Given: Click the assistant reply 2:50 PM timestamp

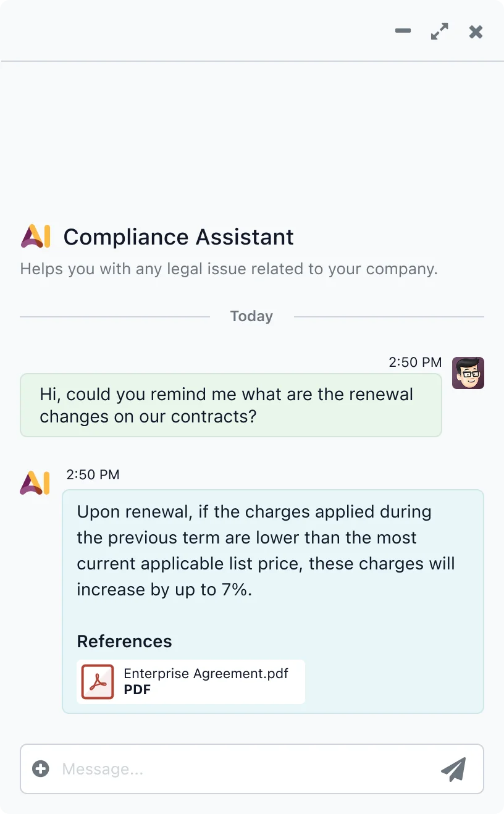Looking at the screenshot, I should 93,475.
